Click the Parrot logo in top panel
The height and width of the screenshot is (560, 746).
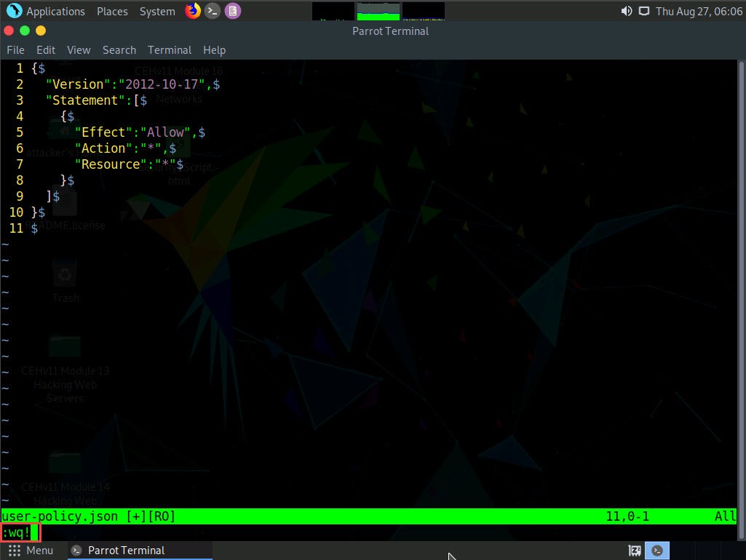click(13, 11)
